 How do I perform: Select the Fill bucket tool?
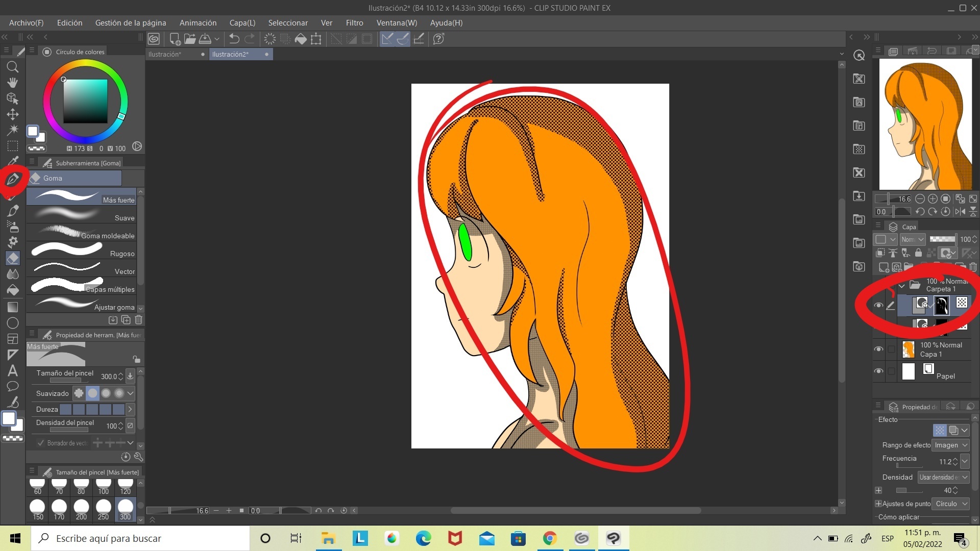tap(13, 290)
